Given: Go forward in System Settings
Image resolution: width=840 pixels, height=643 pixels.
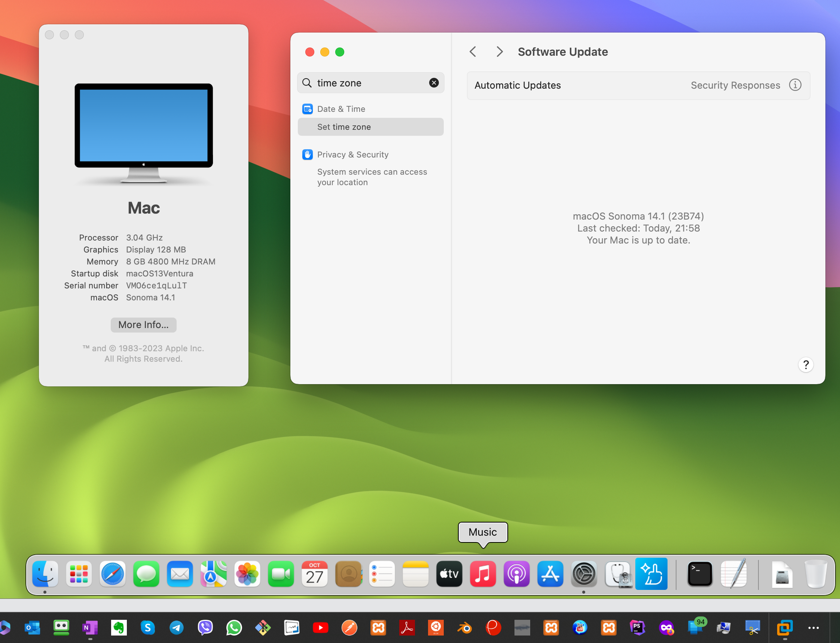Looking at the screenshot, I should pyautogui.click(x=499, y=52).
